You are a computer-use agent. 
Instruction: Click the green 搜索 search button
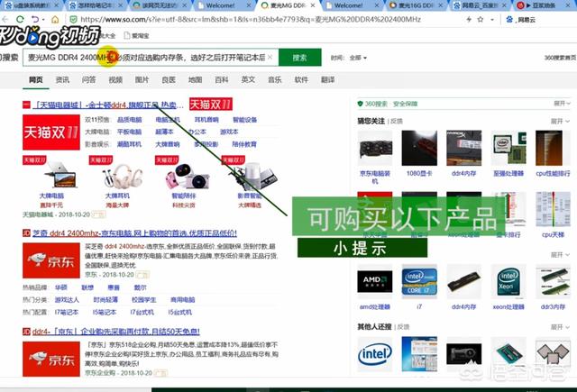[298, 58]
